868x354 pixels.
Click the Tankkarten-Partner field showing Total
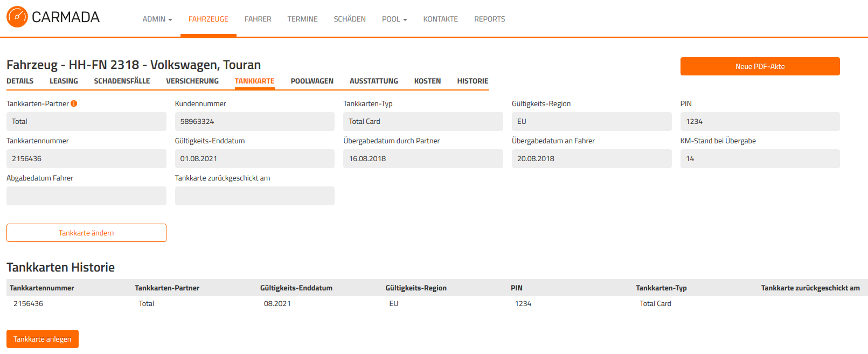coord(86,121)
